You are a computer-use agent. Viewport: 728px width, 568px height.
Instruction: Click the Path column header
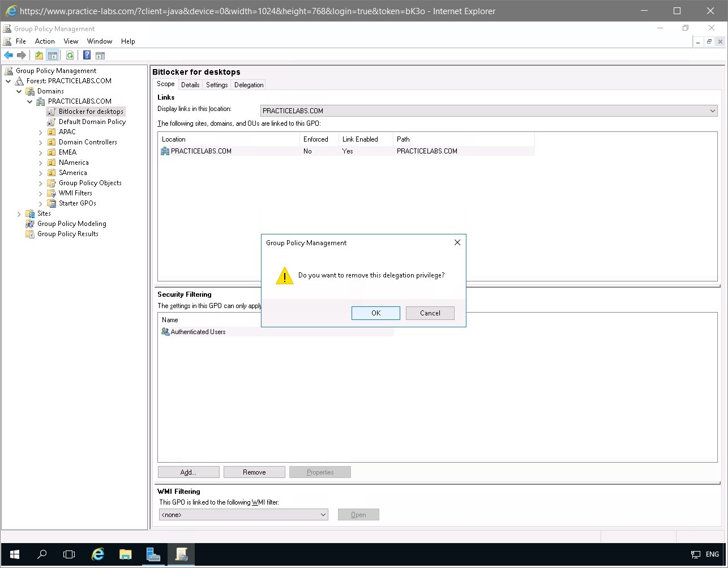[464, 139]
